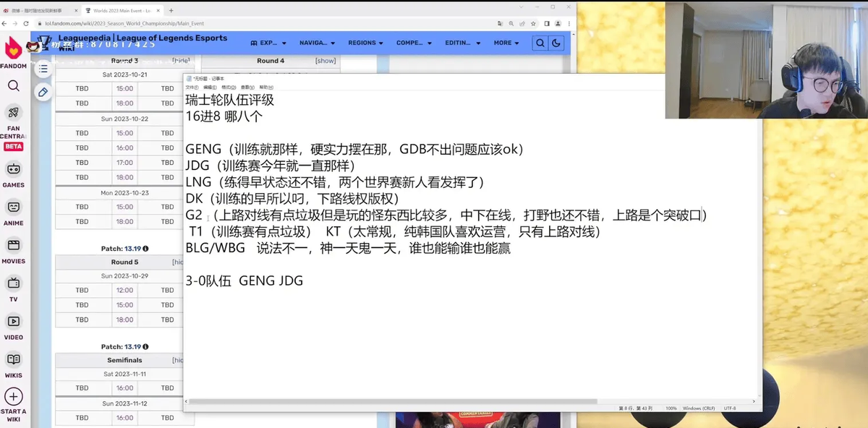The height and width of the screenshot is (428, 868).
Task: Open the Fandom sidebar search icon
Action: pos(14,86)
